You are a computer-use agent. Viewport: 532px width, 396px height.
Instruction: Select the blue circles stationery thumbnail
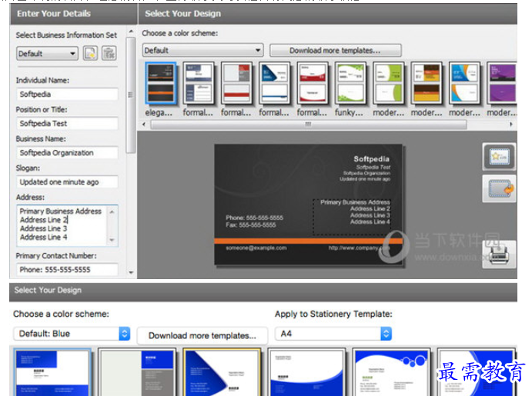pyautogui.click(x=392, y=372)
